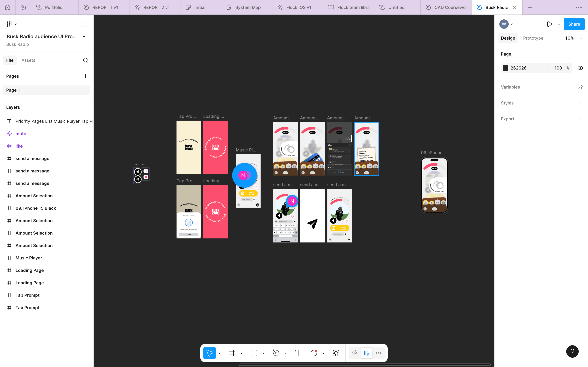Image resolution: width=588 pixels, height=367 pixels.
Task: Expand file name options chevron
Action: click(x=84, y=37)
